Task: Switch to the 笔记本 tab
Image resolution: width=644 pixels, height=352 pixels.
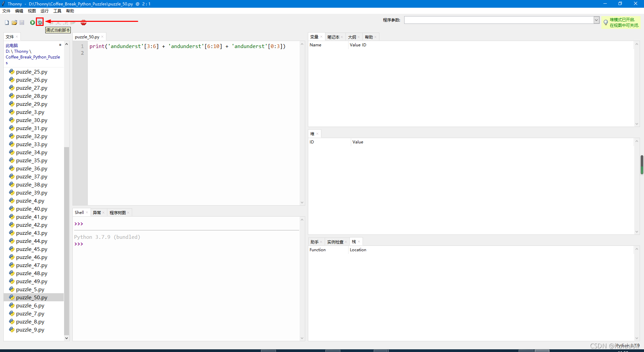Action: pos(333,37)
